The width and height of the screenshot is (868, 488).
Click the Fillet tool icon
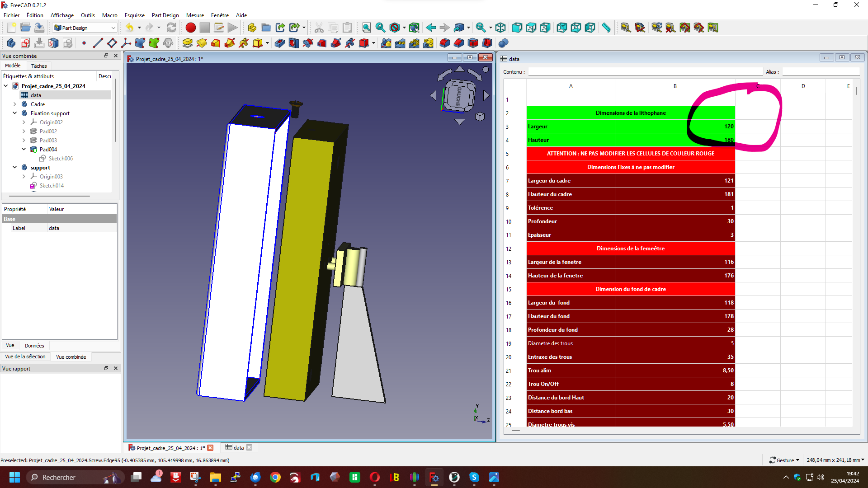[444, 43]
